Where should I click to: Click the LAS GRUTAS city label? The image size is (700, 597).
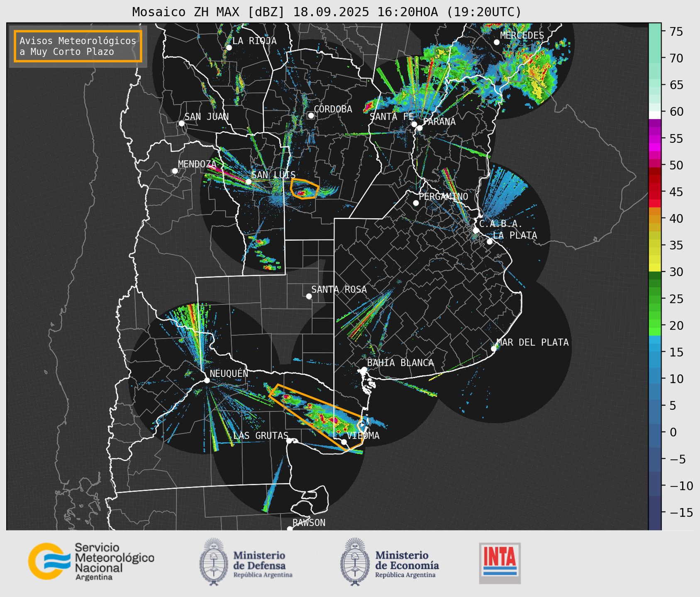click(261, 436)
